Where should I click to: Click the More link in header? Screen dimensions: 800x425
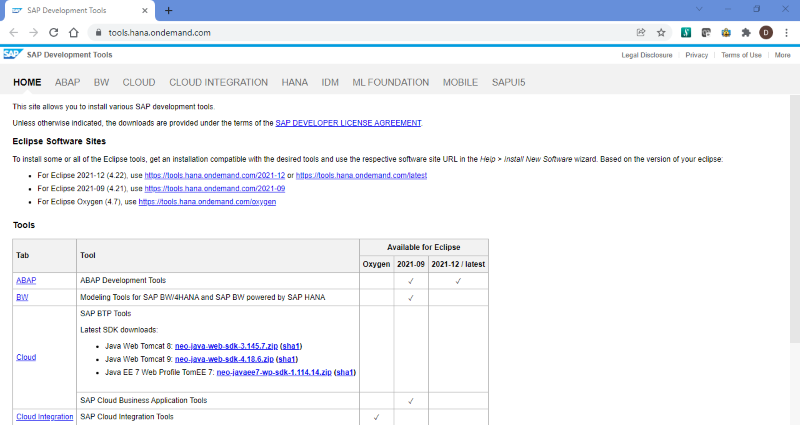pos(782,55)
